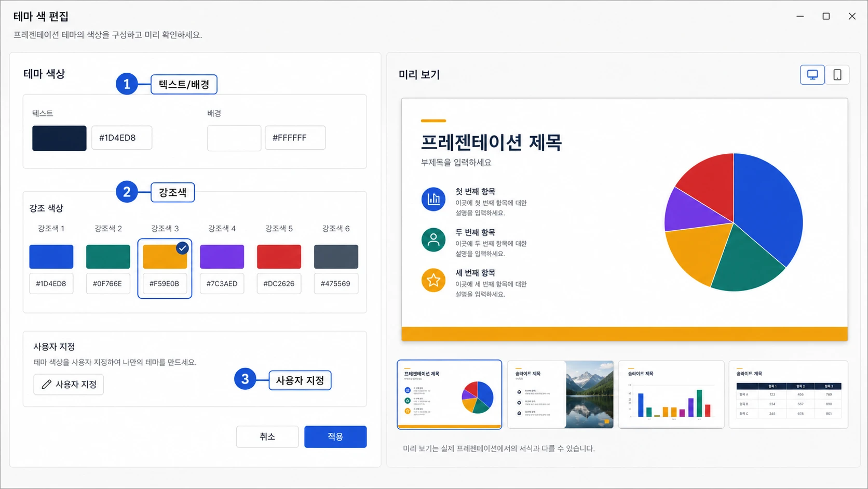868x489 pixels.
Task: Open the pie chart slide thumbnail
Action: click(450, 394)
